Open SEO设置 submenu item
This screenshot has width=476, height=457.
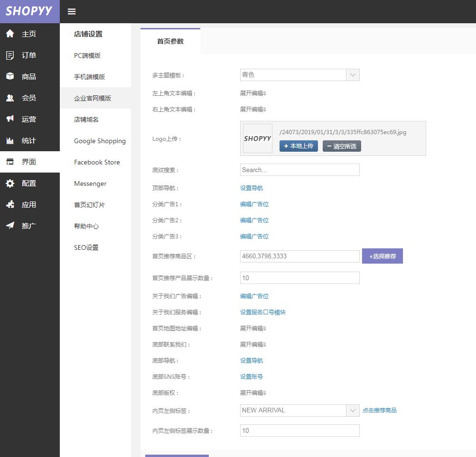[95, 247]
